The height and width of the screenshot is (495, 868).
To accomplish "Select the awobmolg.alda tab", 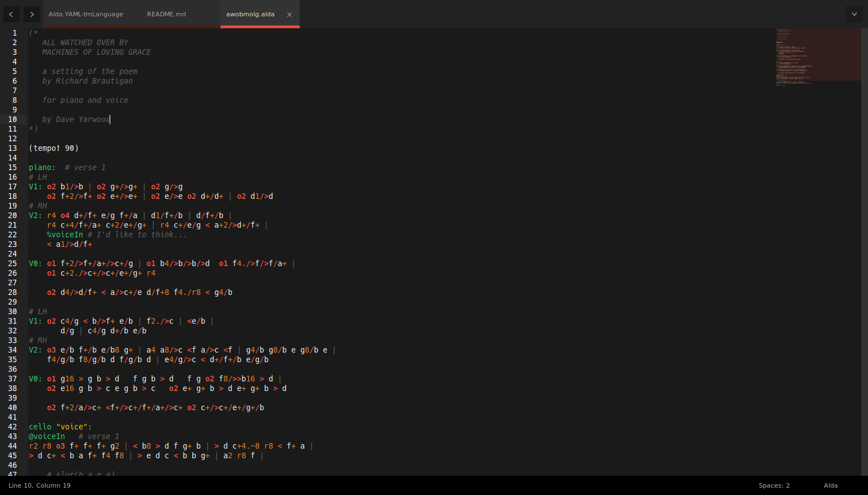I will (x=251, y=14).
